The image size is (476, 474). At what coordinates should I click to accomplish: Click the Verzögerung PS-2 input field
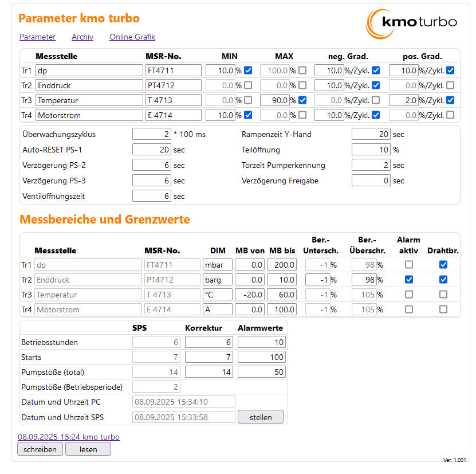[x=152, y=165]
